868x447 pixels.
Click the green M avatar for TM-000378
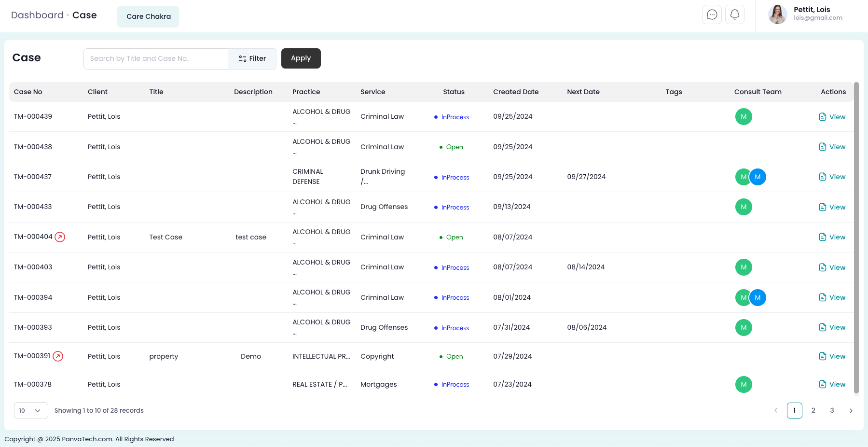pyautogui.click(x=743, y=385)
